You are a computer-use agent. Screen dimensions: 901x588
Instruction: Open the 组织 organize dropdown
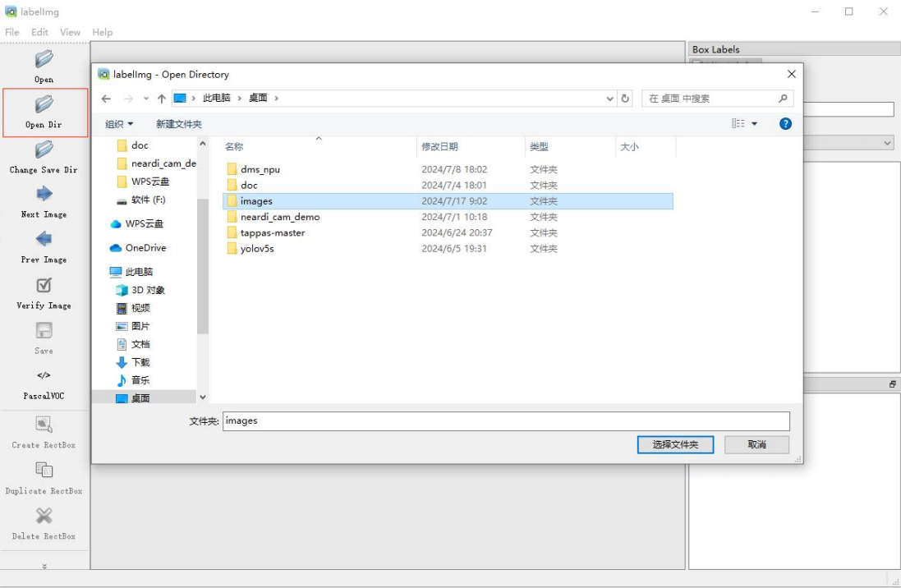click(119, 124)
